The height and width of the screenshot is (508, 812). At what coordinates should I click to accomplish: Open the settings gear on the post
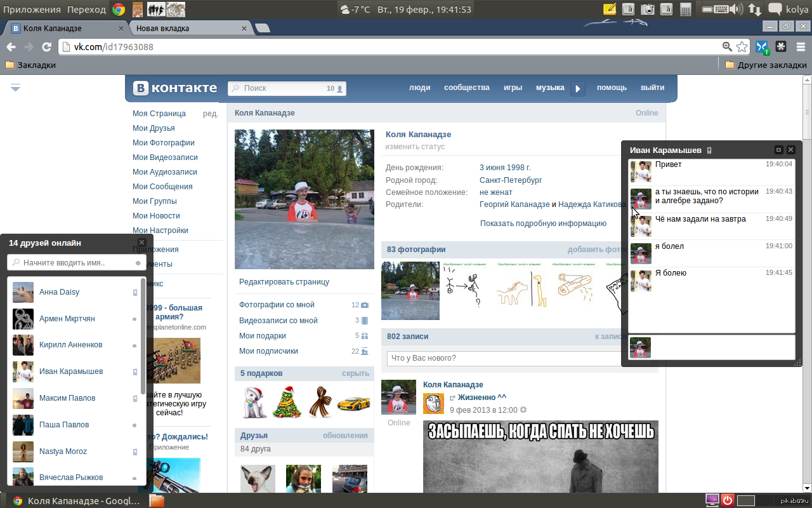(x=523, y=410)
